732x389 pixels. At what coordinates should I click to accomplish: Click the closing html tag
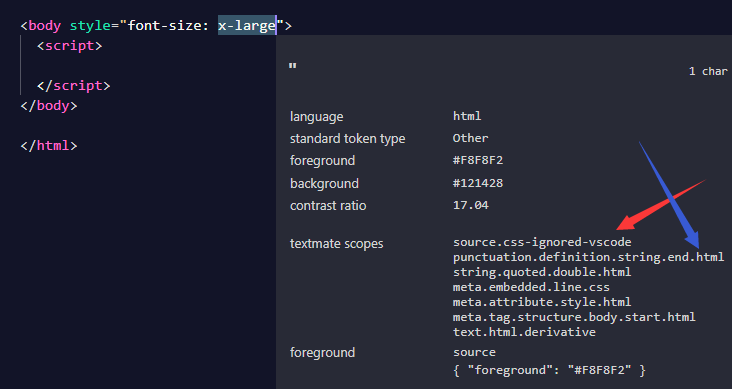(x=49, y=145)
